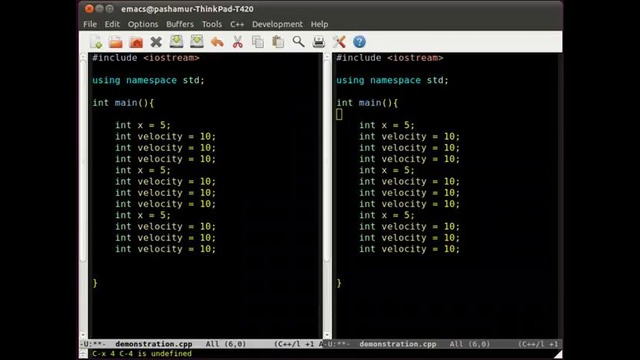
Task: Click demonstration.cpp in right mode line
Action: click(398, 344)
